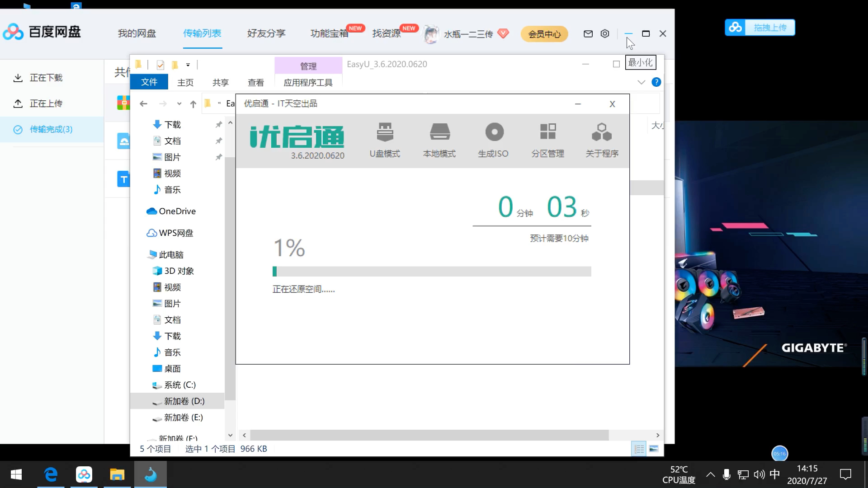The height and width of the screenshot is (488, 868).
Task: Switch to the 共享 ribbon tab
Action: click(220, 82)
